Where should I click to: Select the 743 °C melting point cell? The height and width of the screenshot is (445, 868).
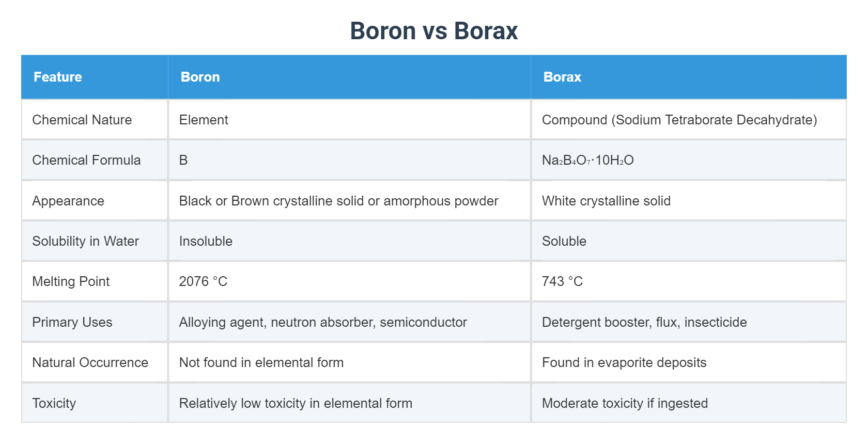tap(562, 281)
